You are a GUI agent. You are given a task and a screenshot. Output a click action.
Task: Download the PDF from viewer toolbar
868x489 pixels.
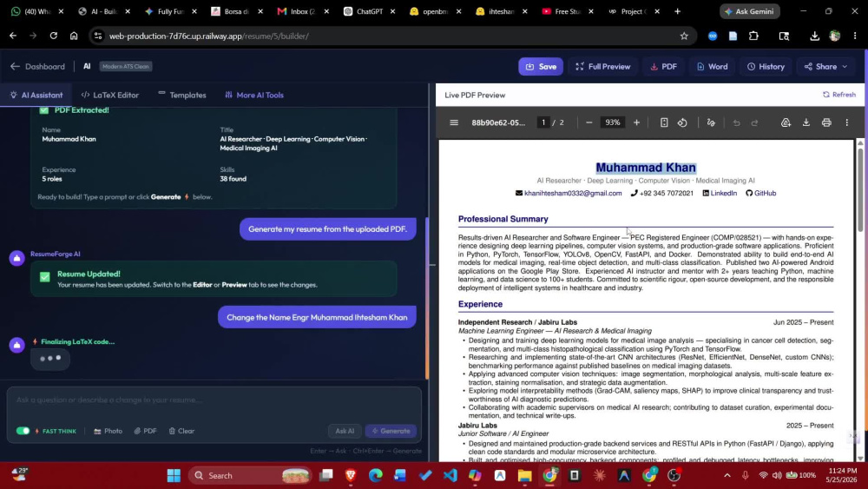click(x=806, y=122)
